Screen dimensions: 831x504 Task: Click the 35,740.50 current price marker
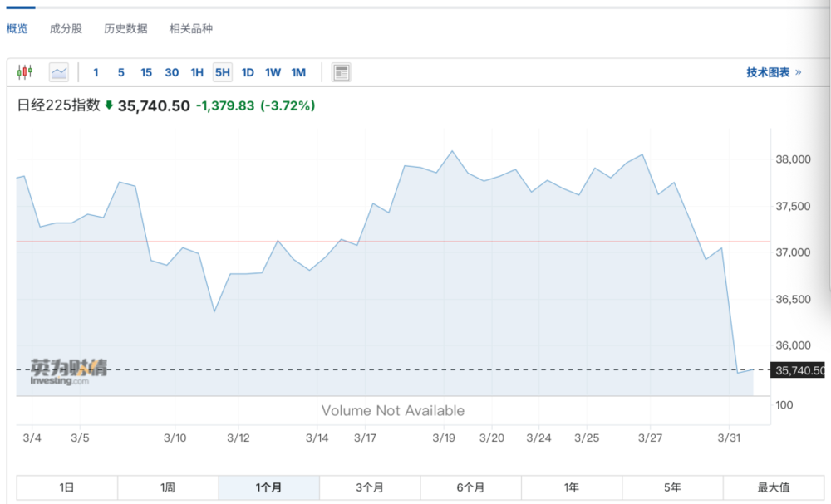pos(799,370)
